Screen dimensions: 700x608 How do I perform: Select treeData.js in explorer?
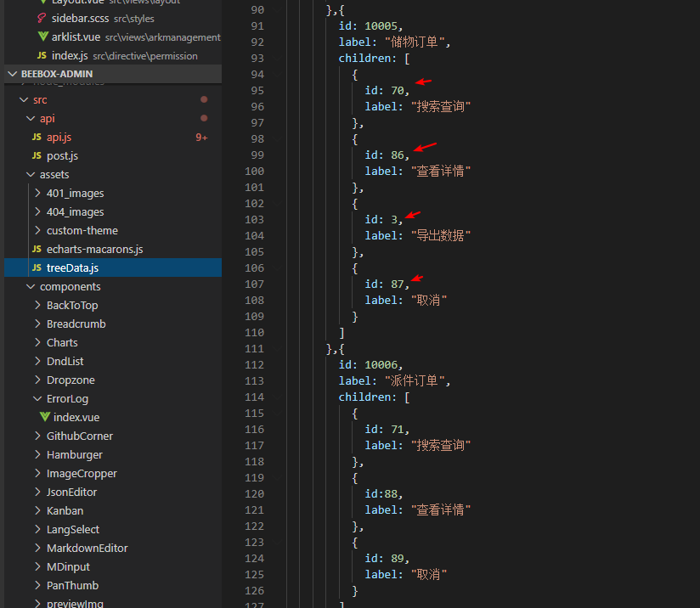pos(112,267)
